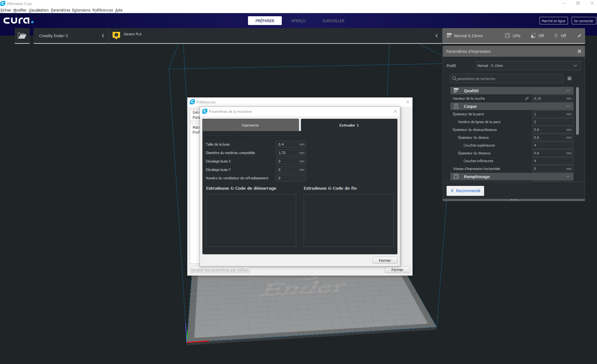Click the Épaisseur de la paroi value field

pos(553,114)
